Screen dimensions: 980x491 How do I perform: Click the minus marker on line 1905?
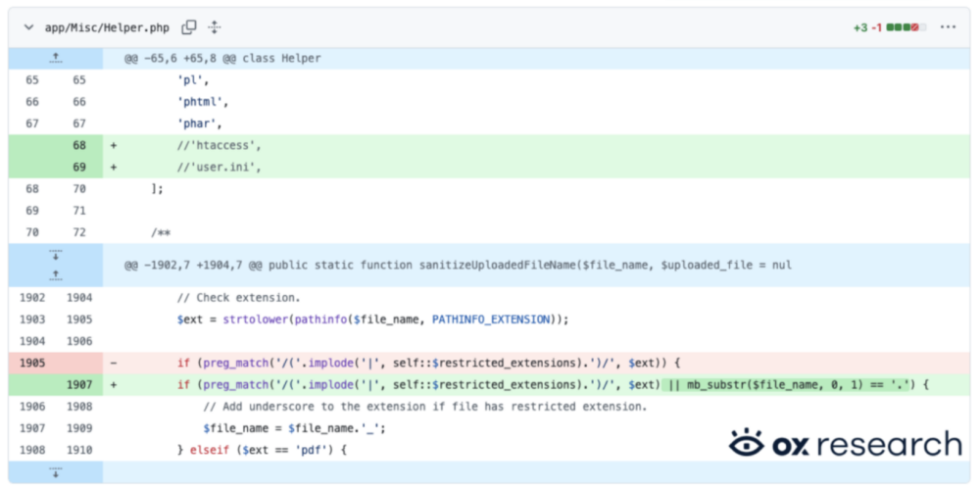(x=114, y=363)
